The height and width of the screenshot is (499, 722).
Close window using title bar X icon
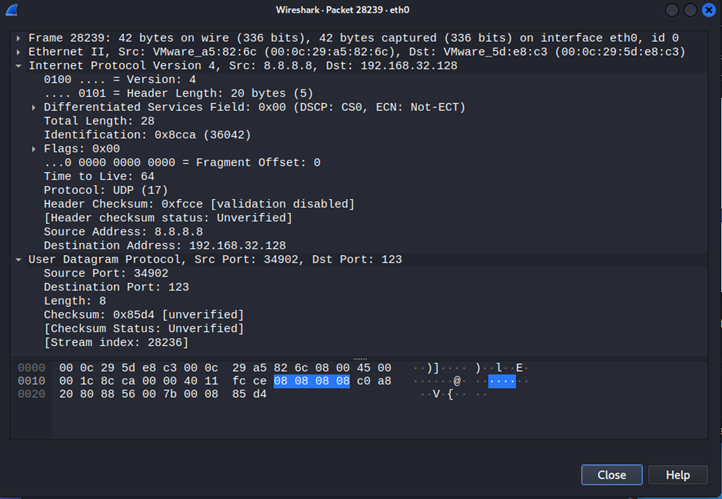pyautogui.click(x=707, y=10)
